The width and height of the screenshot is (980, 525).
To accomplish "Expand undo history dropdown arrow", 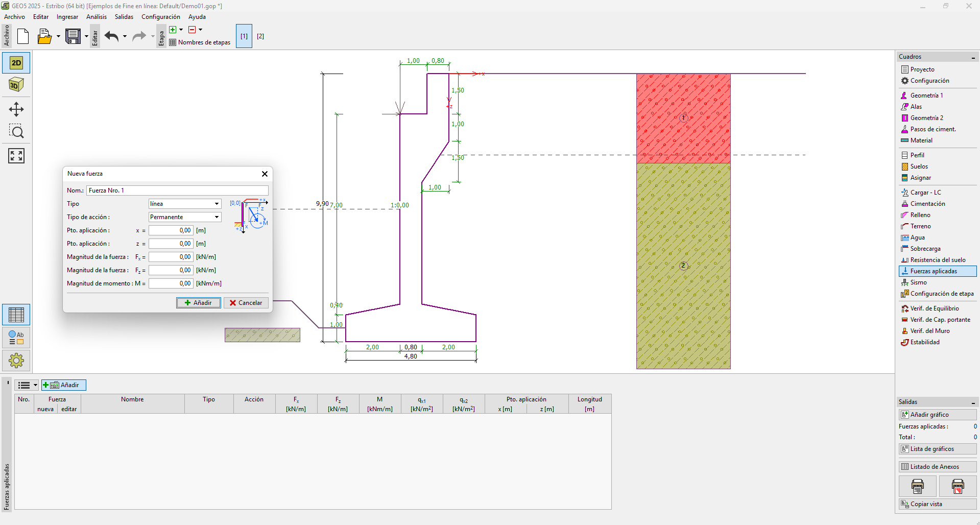I will pos(125,36).
